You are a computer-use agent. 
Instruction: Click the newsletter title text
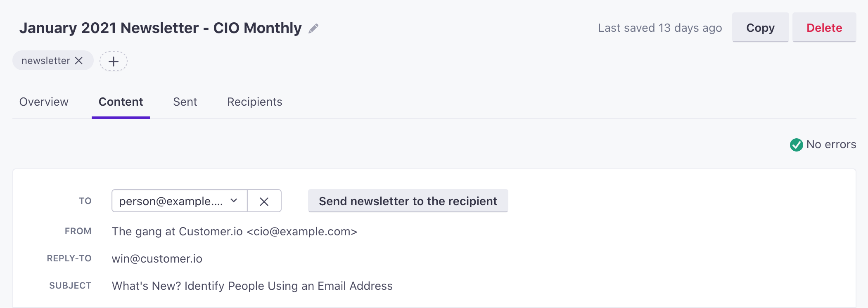click(x=160, y=28)
